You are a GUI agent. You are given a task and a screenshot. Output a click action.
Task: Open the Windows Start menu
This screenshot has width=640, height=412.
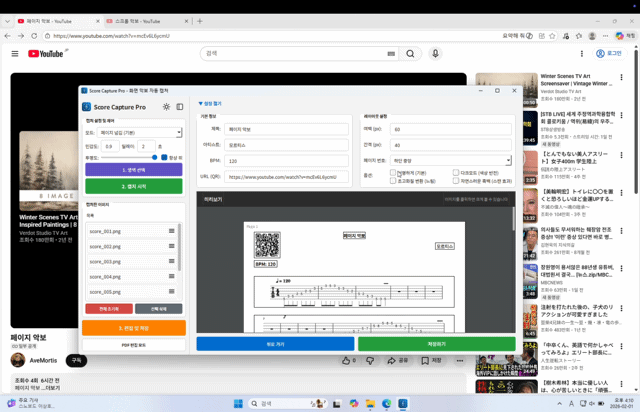click(x=238, y=404)
